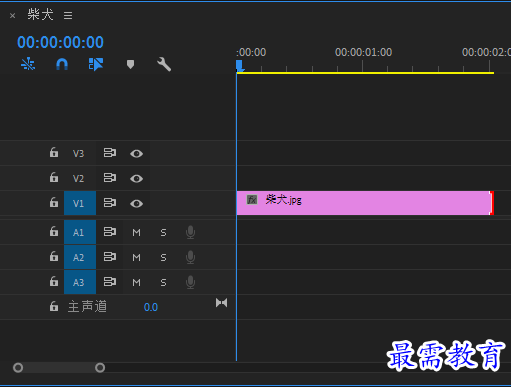Toggle sync lock for V1
This screenshot has height=387, width=511.
coord(110,203)
